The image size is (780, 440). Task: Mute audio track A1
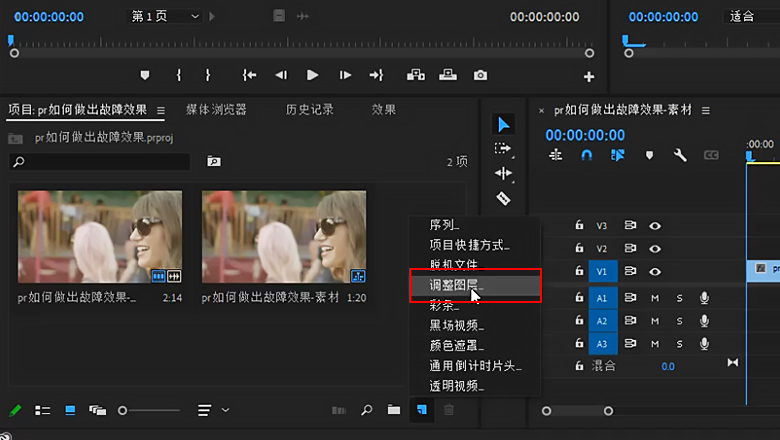655,298
